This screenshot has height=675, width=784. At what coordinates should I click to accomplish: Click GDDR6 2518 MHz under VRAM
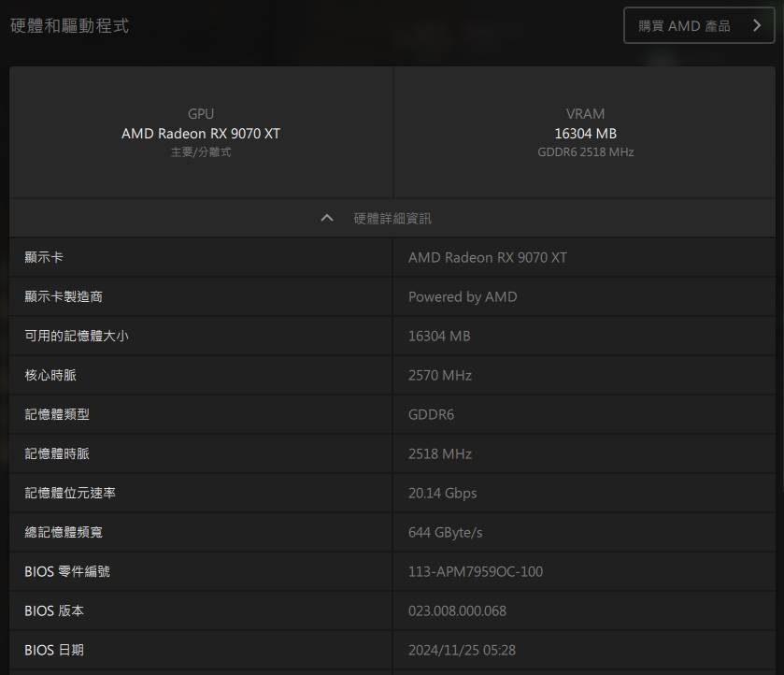tap(586, 152)
